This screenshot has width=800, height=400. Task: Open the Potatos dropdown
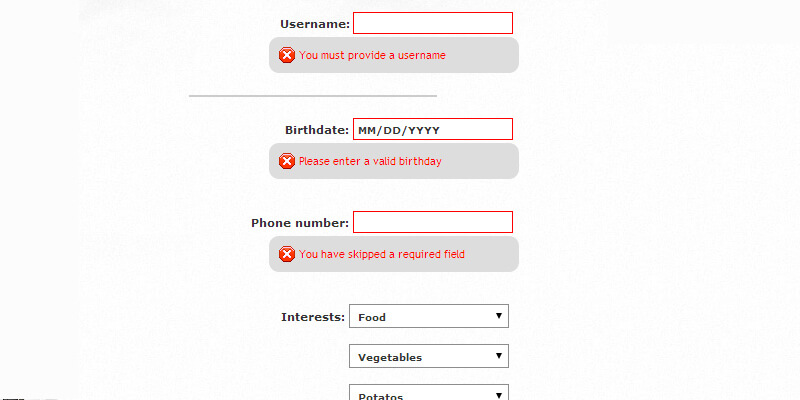pos(428,395)
